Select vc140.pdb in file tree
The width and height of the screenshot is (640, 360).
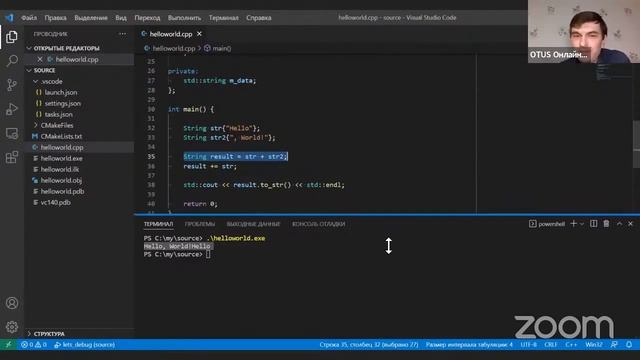[56, 202]
